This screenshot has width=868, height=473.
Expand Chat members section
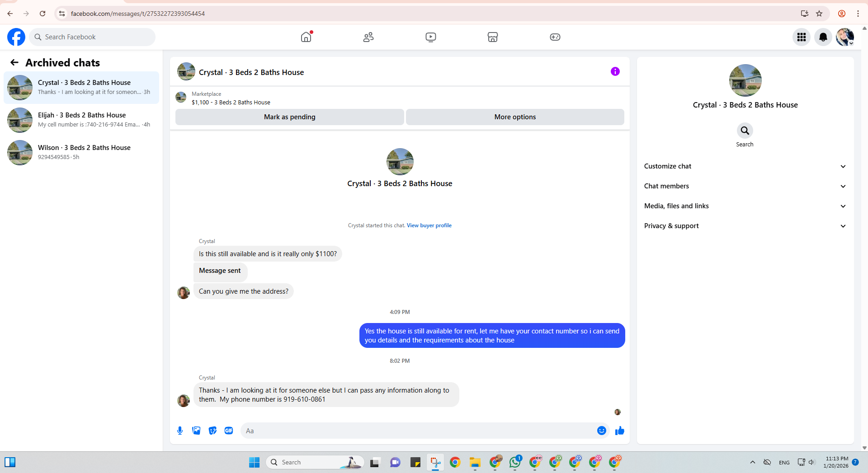pos(745,186)
